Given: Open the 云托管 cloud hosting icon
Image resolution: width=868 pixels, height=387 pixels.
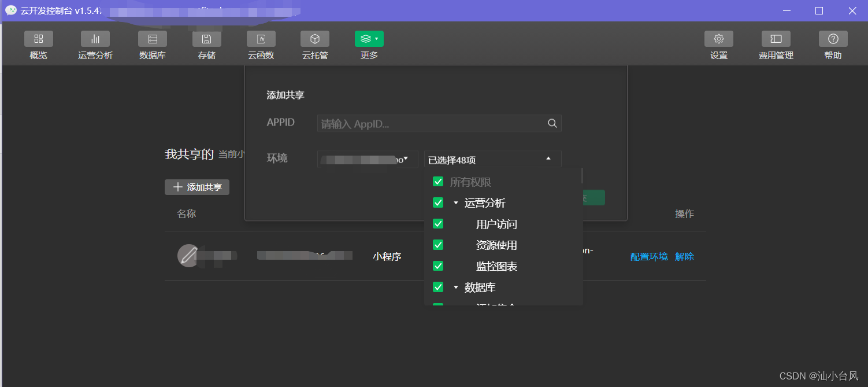Looking at the screenshot, I should point(315,39).
